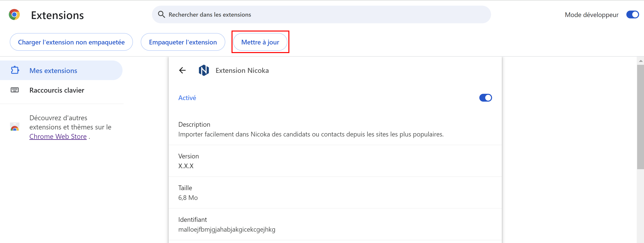Open Mes extensions section
This screenshot has width=644, height=243.
coord(61,70)
